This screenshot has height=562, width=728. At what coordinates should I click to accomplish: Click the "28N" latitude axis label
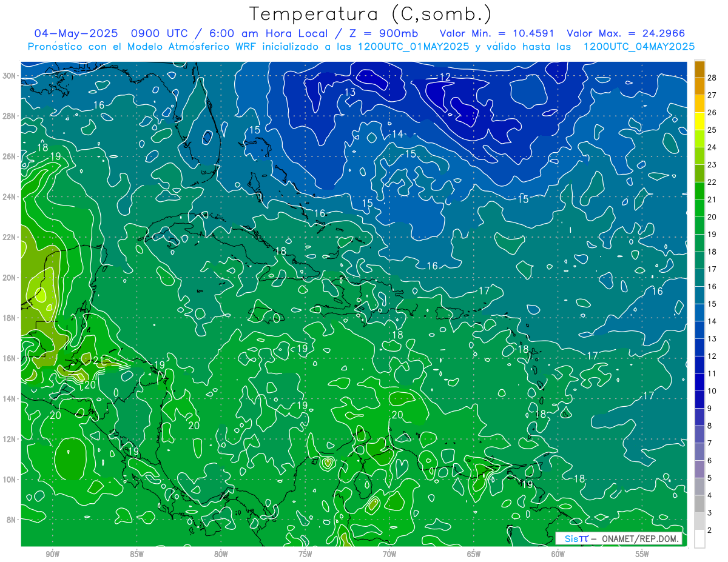[x=10, y=116]
